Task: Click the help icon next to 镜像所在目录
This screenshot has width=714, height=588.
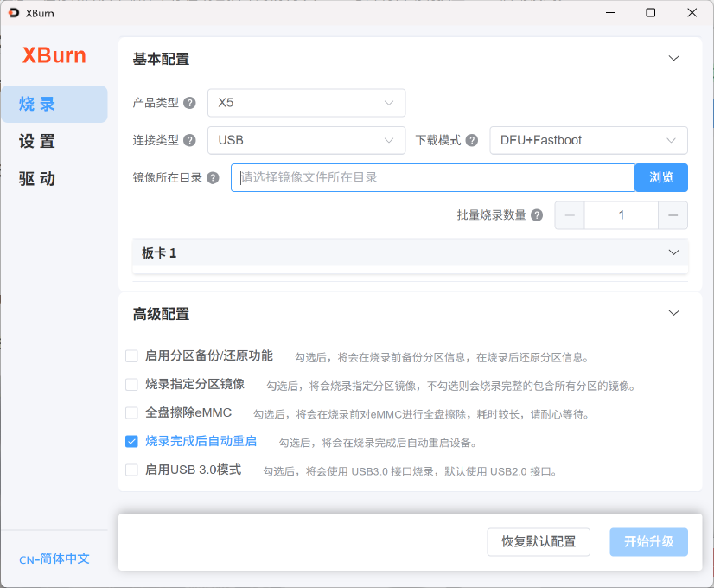Action: click(213, 177)
